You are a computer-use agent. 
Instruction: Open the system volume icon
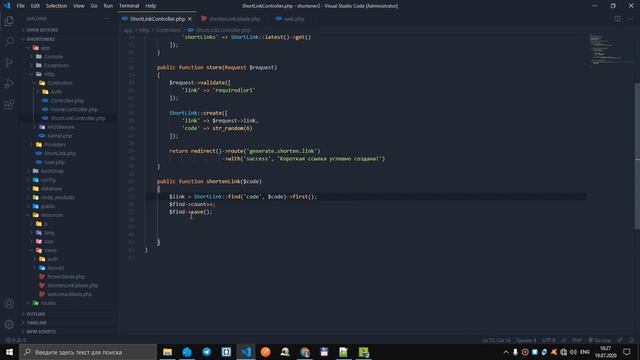tap(573, 352)
